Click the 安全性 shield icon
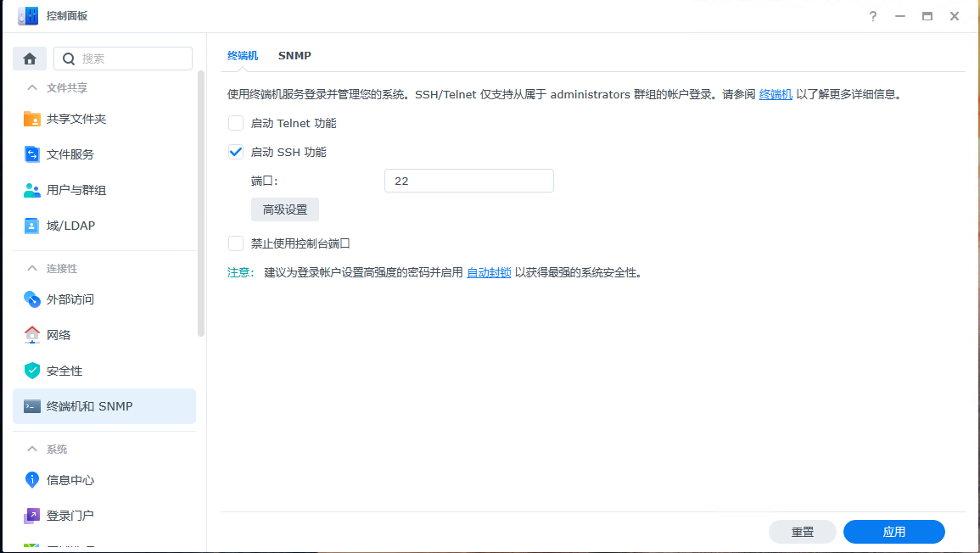The width and height of the screenshot is (980, 553). point(32,371)
